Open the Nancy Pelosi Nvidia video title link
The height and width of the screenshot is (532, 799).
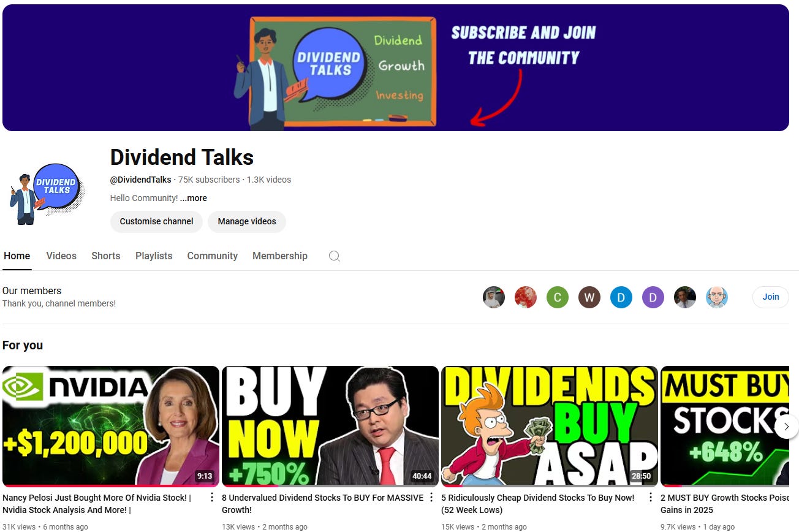(x=97, y=504)
